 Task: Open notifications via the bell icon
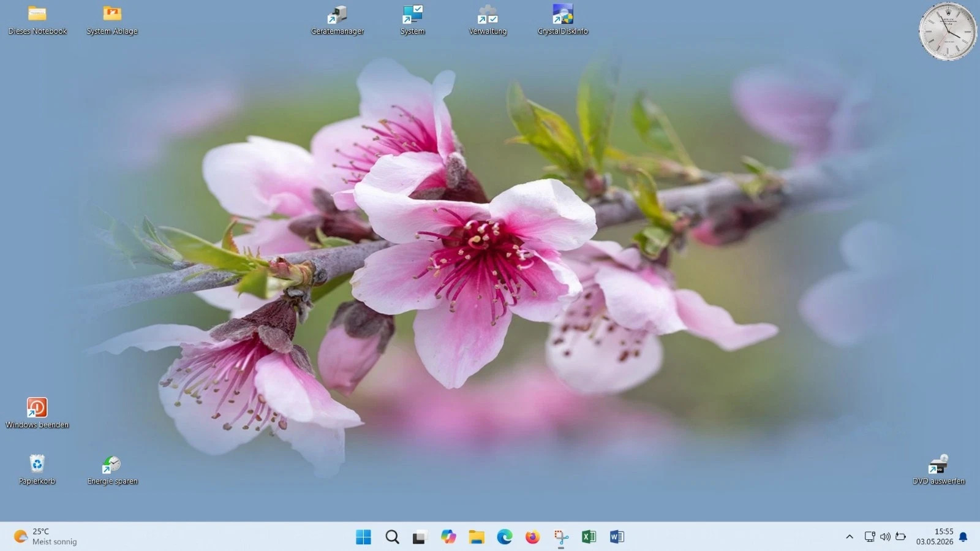coord(963,537)
